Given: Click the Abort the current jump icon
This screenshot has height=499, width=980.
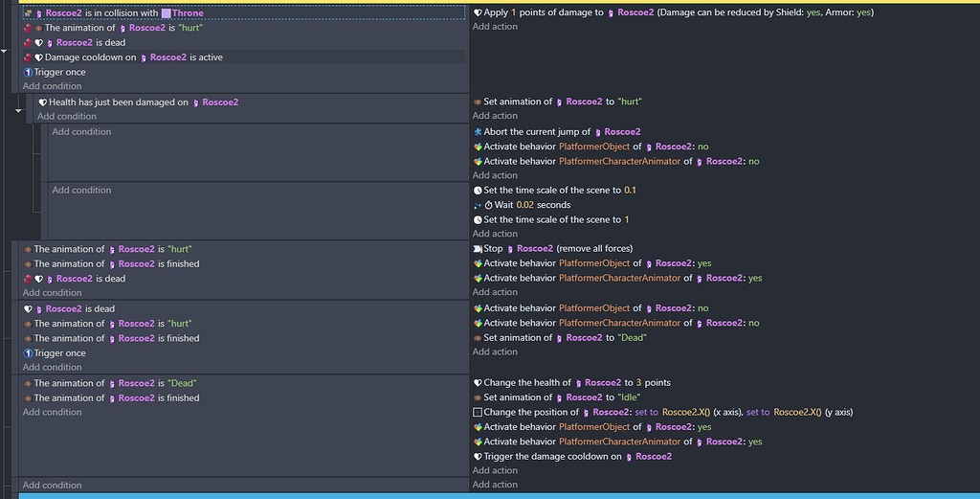Looking at the screenshot, I should [x=478, y=132].
